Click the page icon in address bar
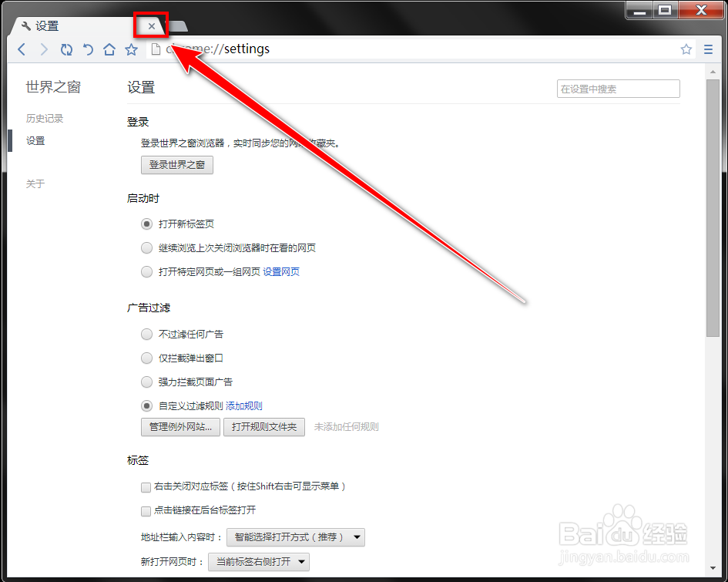Screen dimensions: 728x582 click(x=156, y=49)
